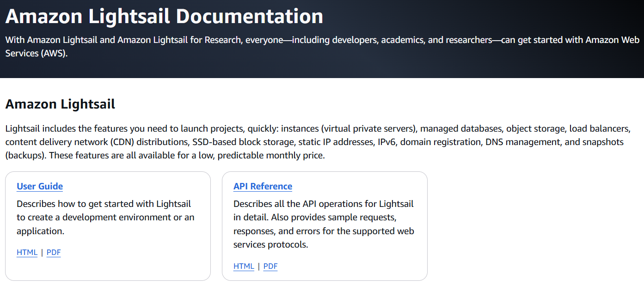Download the API Reference PDF

(270, 266)
